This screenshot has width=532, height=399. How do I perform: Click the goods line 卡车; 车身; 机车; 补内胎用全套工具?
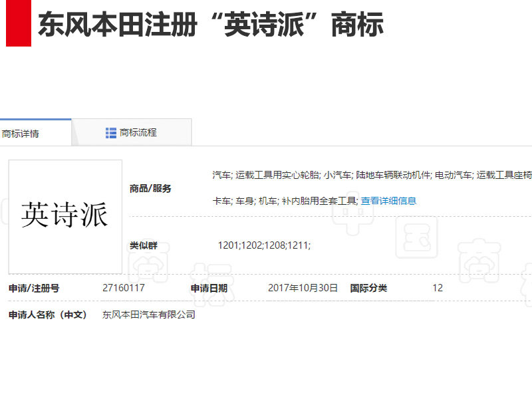[285, 201]
